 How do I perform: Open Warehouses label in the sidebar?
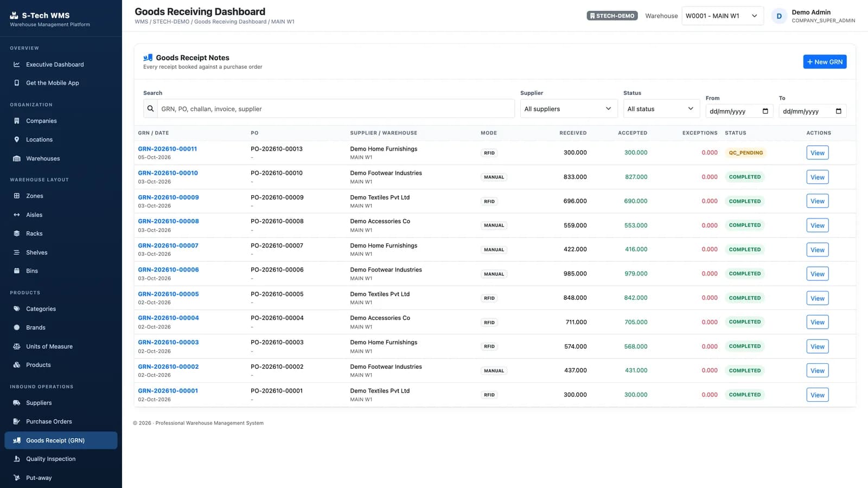pos(43,158)
